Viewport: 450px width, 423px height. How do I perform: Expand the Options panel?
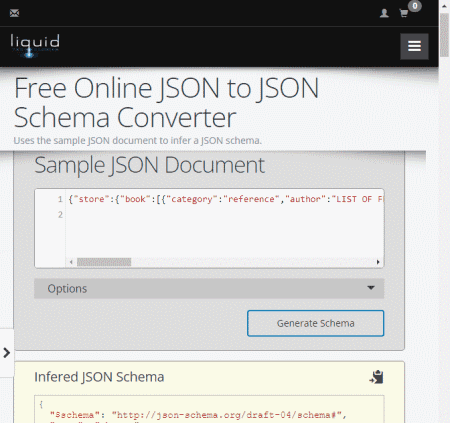coord(209,288)
